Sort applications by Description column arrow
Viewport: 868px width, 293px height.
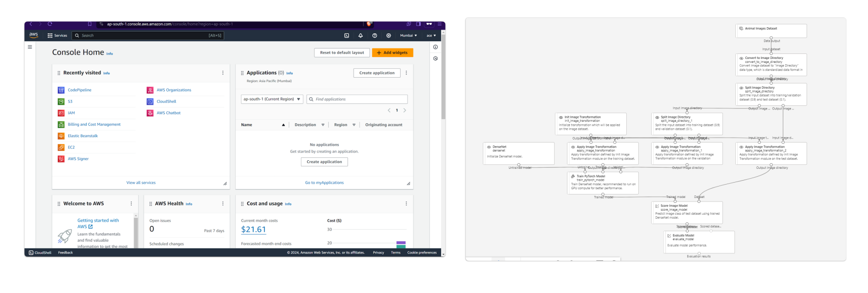(323, 125)
